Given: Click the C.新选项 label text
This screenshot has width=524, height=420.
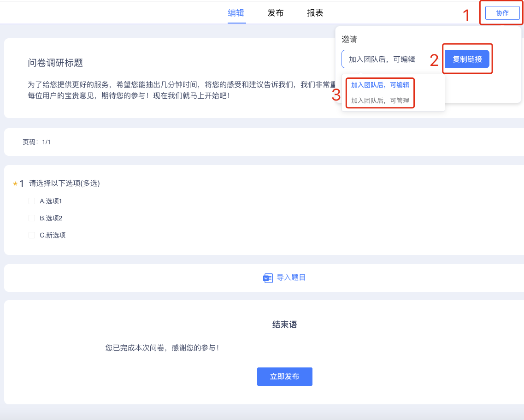Looking at the screenshot, I should click(53, 235).
